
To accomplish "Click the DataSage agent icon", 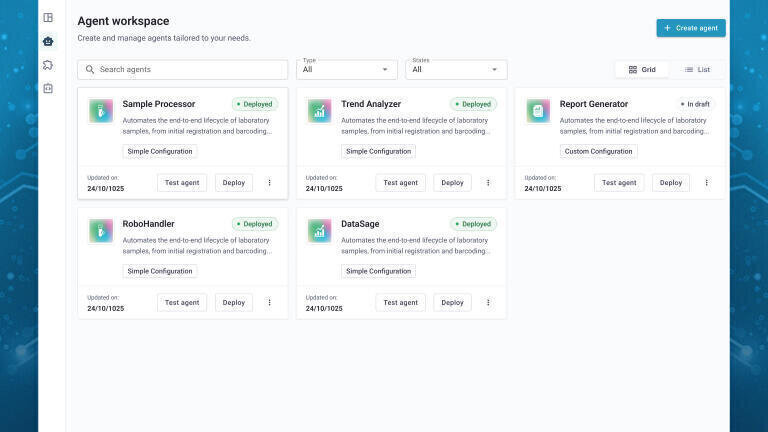I will 319,230.
